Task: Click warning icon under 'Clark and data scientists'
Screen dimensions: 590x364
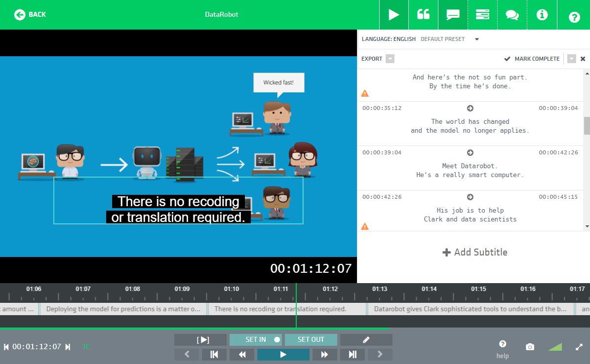Action: click(x=364, y=226)
